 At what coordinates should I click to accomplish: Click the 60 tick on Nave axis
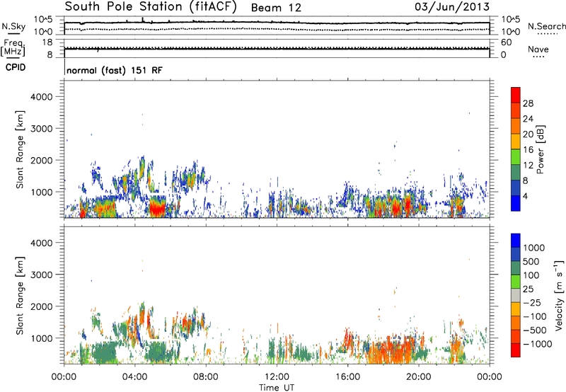[506, 42]
